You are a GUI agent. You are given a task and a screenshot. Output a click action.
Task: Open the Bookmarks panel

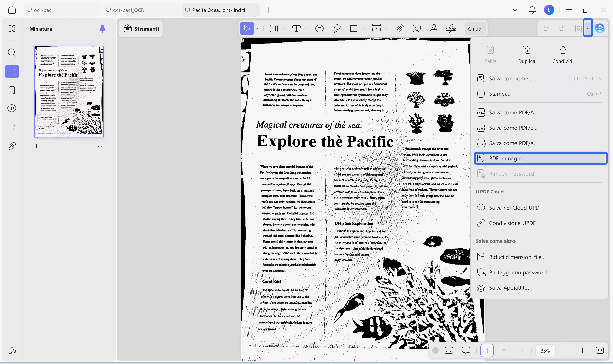click(x=11, y=90)
